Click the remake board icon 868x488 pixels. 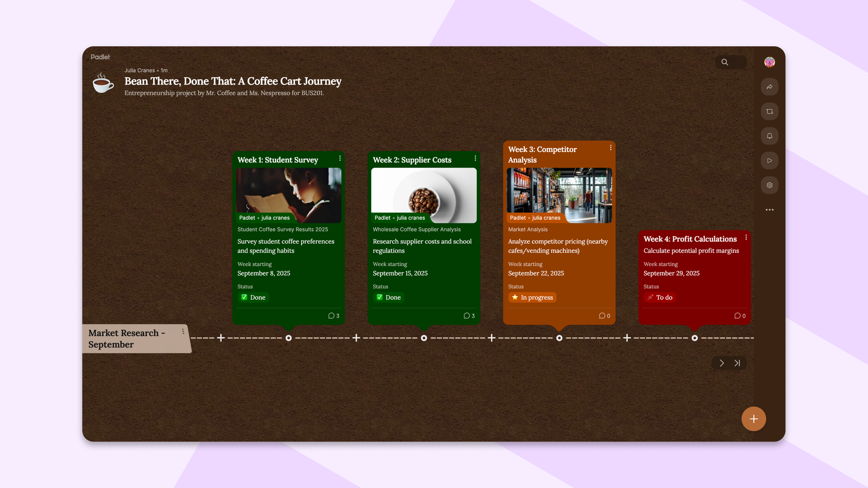(x=769, y=111)
